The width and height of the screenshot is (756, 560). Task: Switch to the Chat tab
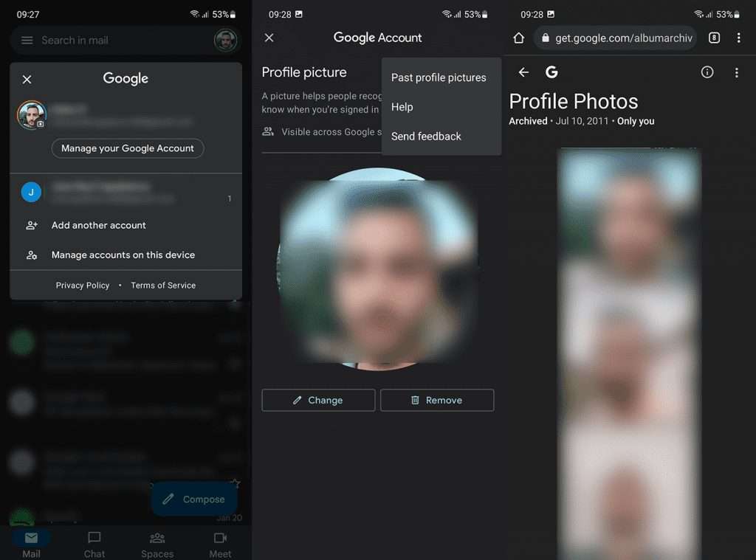[x=94, y=545]
